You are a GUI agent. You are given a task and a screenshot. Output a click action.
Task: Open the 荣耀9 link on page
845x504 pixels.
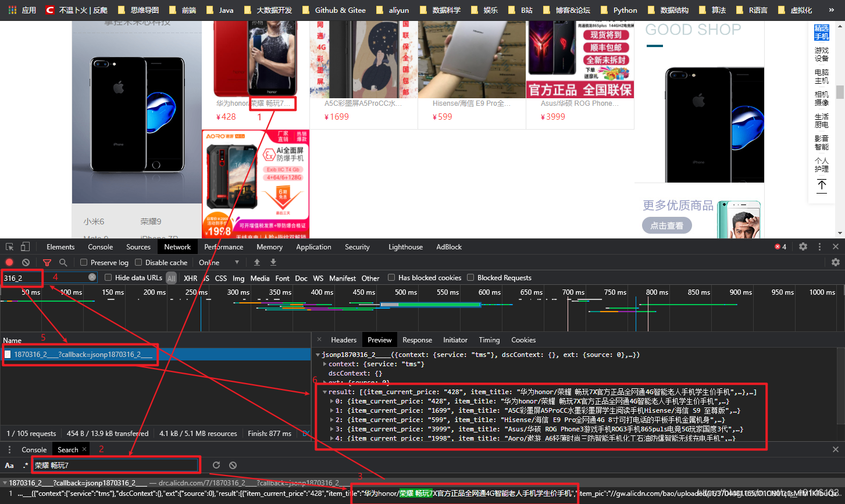(x=151, y=221)
